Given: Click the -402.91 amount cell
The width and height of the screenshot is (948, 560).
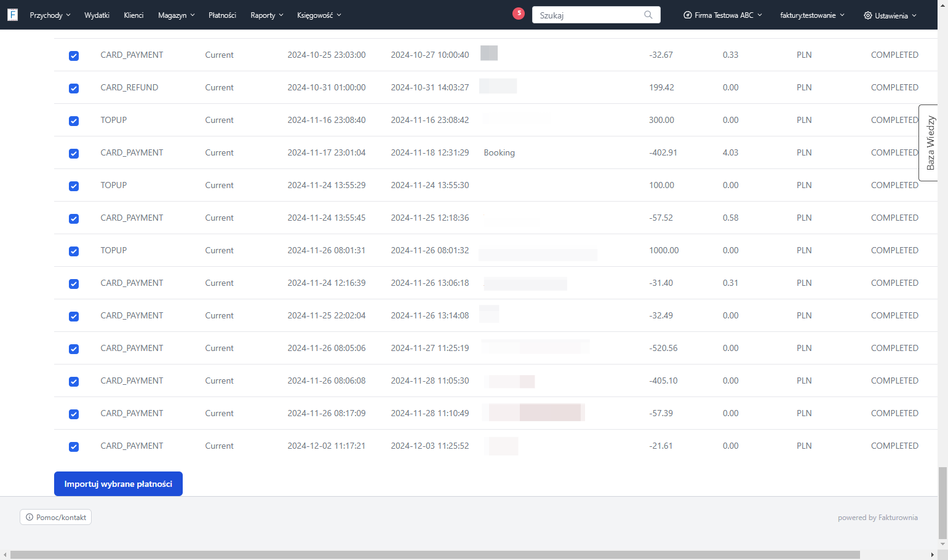Looking at the screenshot, I should coord(663,152).
